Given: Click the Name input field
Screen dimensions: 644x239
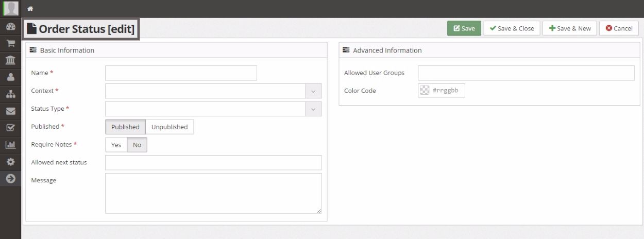Looking at the screenshot, I should (x=181, y=73).
